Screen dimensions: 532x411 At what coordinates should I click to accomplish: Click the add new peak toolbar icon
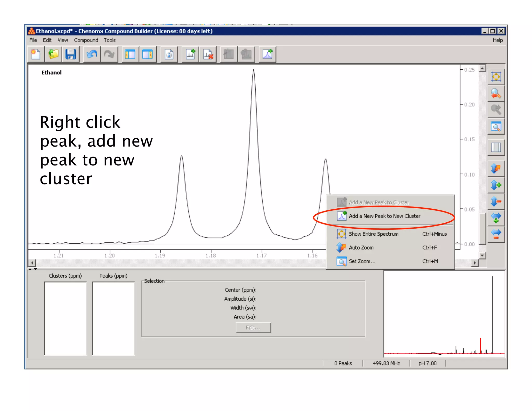point(268,54)
